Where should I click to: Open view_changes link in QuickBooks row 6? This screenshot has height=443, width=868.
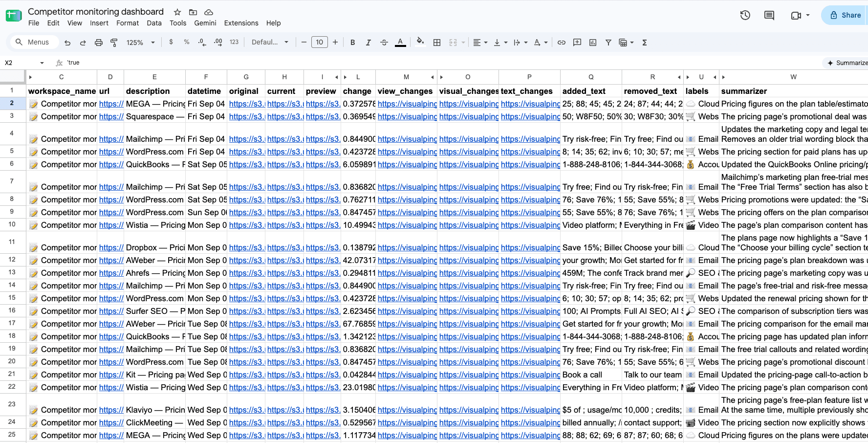(x=407, y=164)
